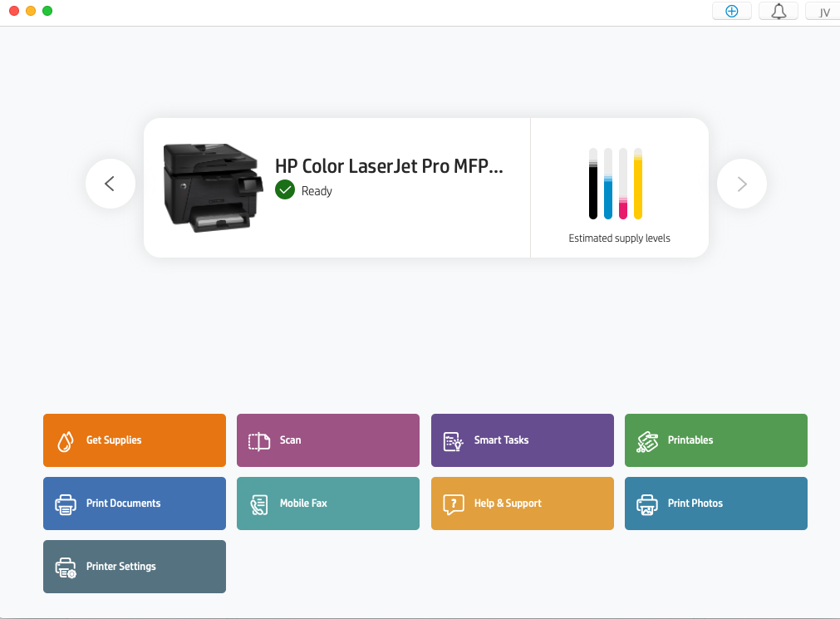Image resolution: width=840 pixels, height=619 pixels.
Task: Click the Ready status text
Action: point(317,191)
